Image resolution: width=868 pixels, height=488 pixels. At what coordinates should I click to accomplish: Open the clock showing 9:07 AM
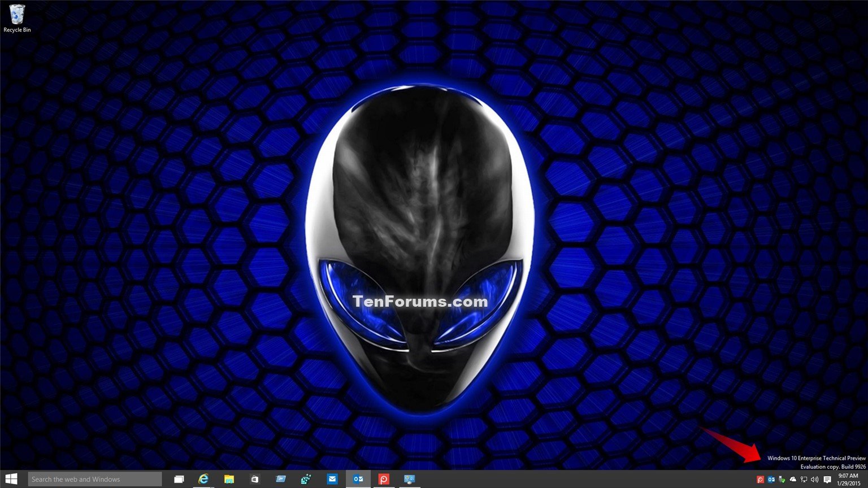pos(848,480)
